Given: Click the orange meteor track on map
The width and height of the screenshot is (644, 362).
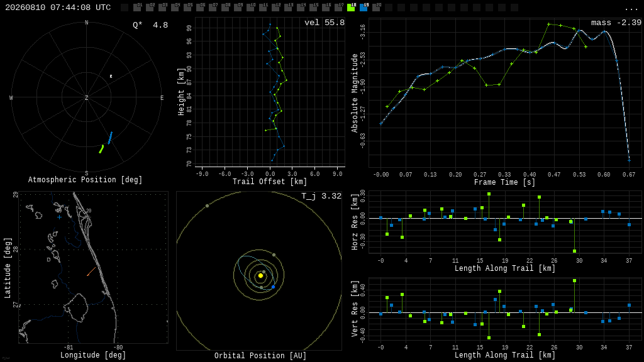Looking at the screenshot, I should click(x=91, y=271).
